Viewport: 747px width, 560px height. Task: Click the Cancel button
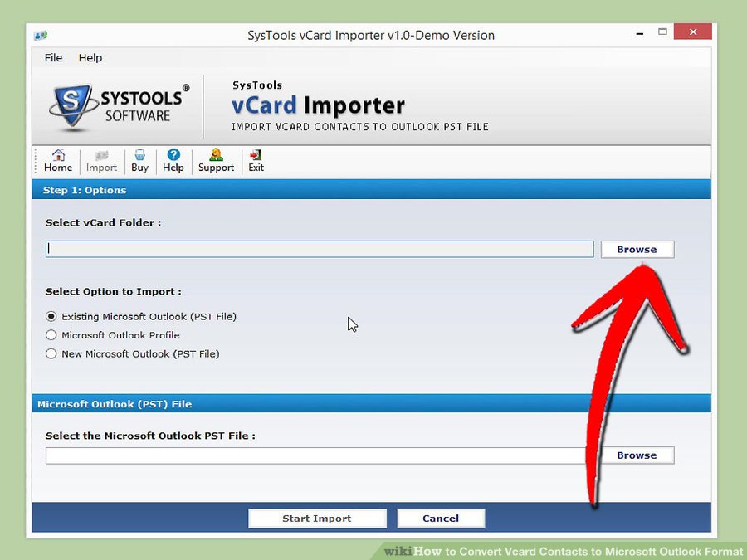pos(441,519)
